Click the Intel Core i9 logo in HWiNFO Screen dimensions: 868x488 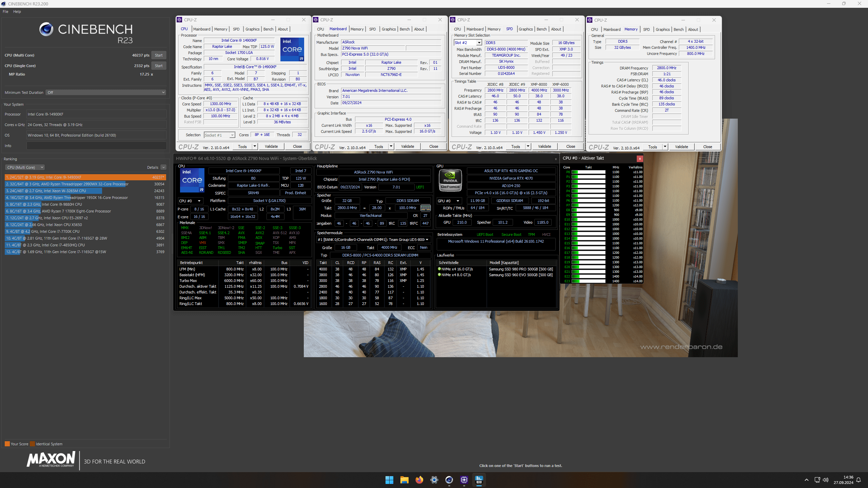pos(192,180)
